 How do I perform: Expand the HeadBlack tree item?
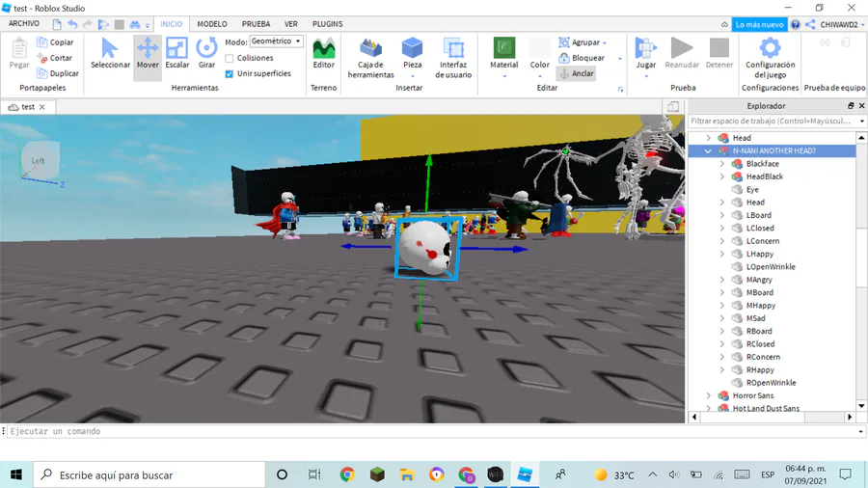pyautogui.click(x=721, y=176)
